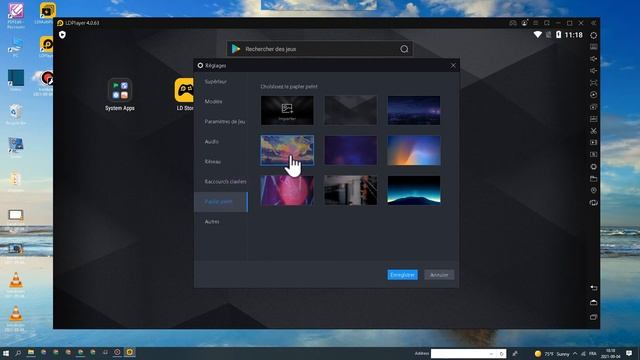Open the System Apps folder

click(120, 95)
